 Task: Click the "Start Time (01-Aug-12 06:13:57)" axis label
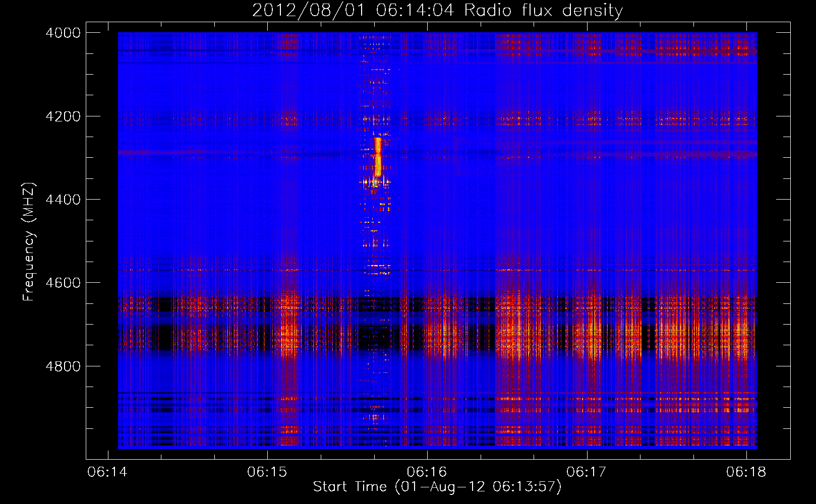[x=437, y=487]
